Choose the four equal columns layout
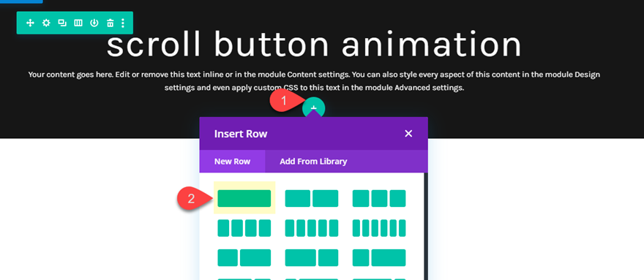The image size is (644, 280). [x=244, y=228]
